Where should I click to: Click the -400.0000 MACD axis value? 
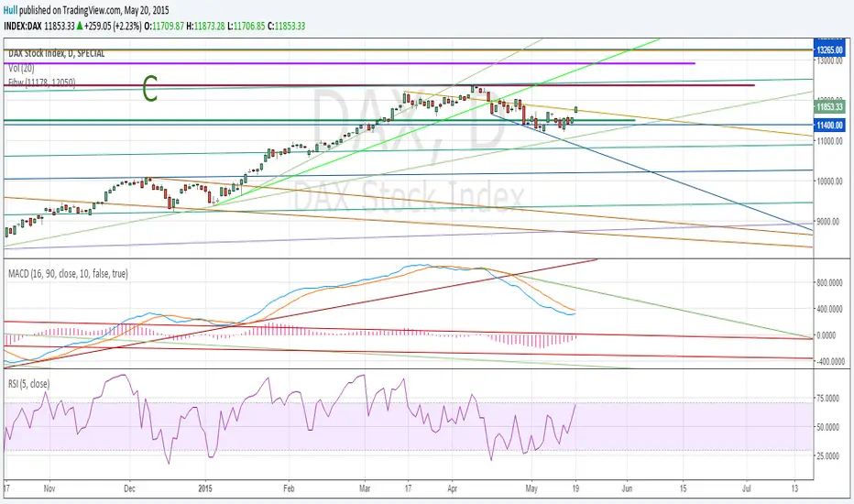click(x=828, y=361)
